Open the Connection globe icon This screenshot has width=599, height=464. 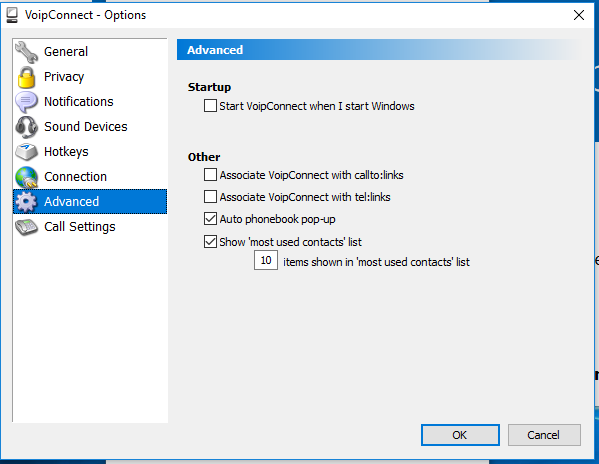[x=26, y=177]
